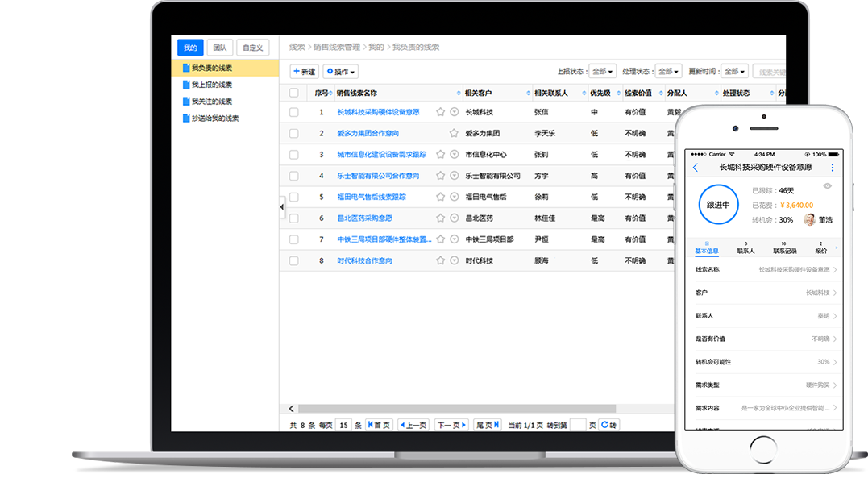Image resolution: width=868 pixels, height=495 pixels.
Task: Check the row 2 checkbox
Action: tap(294, 134)
